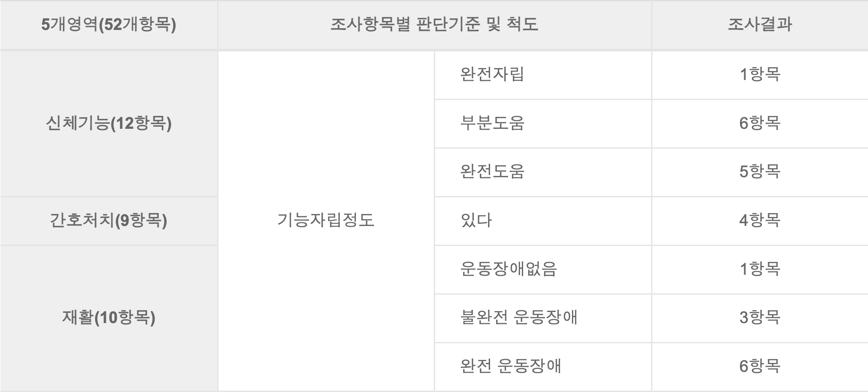Select the 운동장애없음 cell
This screenshot has height=392, width=868.
tap(543, 269)
